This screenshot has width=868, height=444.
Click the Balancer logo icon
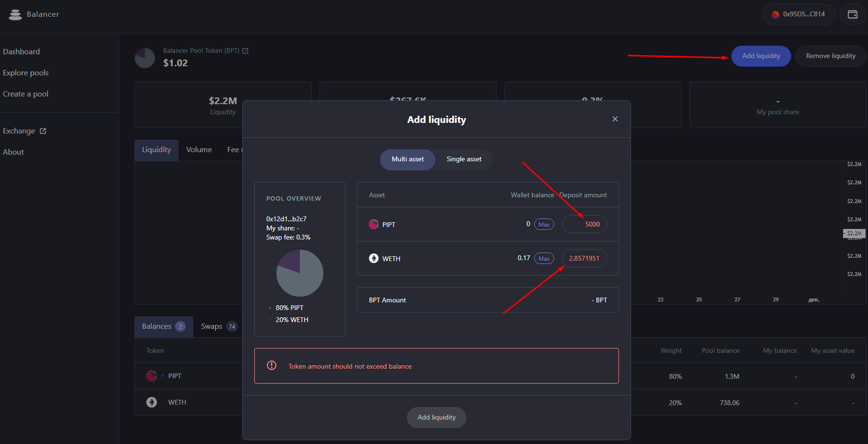(15, 15)
